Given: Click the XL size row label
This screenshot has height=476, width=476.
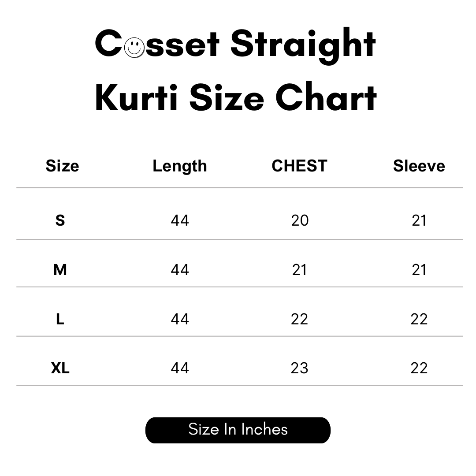Looking at the screenshot, I should [x=60, y=368].
